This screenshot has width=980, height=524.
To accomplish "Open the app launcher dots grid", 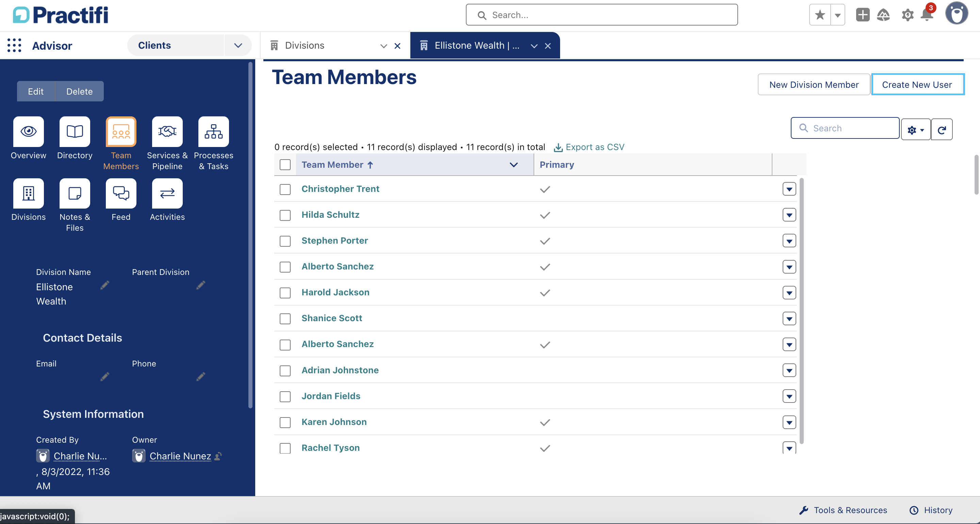I will (14, 45).
